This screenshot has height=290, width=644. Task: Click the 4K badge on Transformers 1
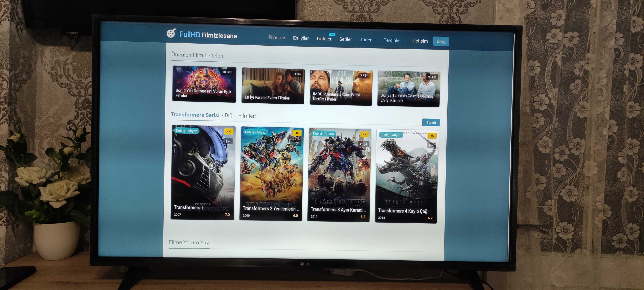pyautogui.click(x=229, y=132)
